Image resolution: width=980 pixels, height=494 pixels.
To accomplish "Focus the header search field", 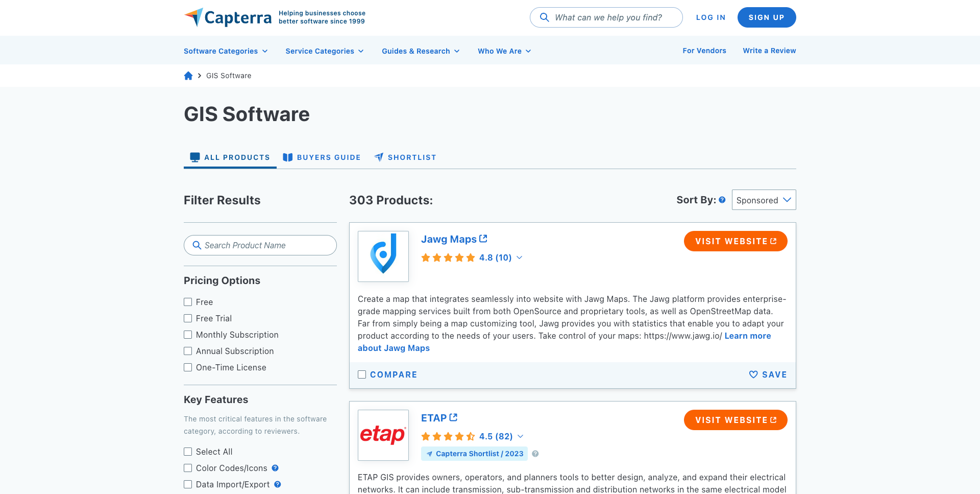I will click(x=606, y=17).
